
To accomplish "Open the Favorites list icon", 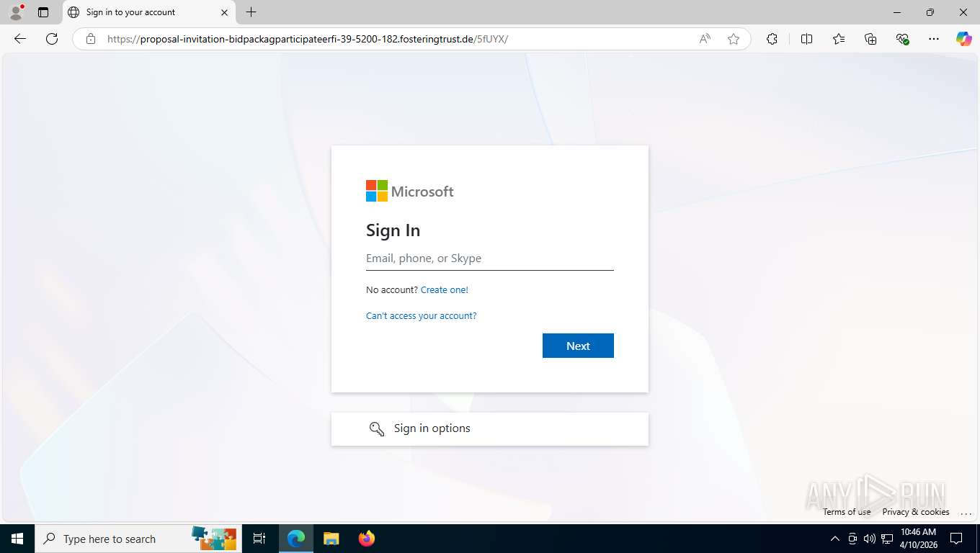I will (x=839, y=39).
